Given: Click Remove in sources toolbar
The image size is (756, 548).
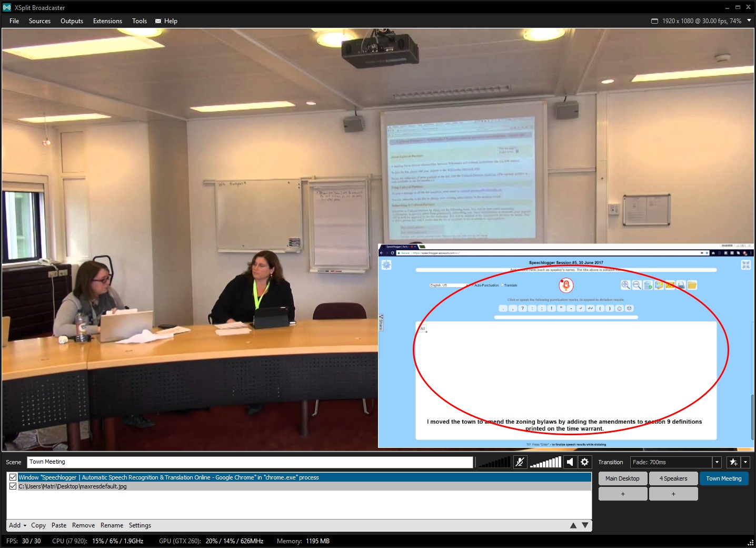Looking at the screenshot, I should click(x=83, y=525).
